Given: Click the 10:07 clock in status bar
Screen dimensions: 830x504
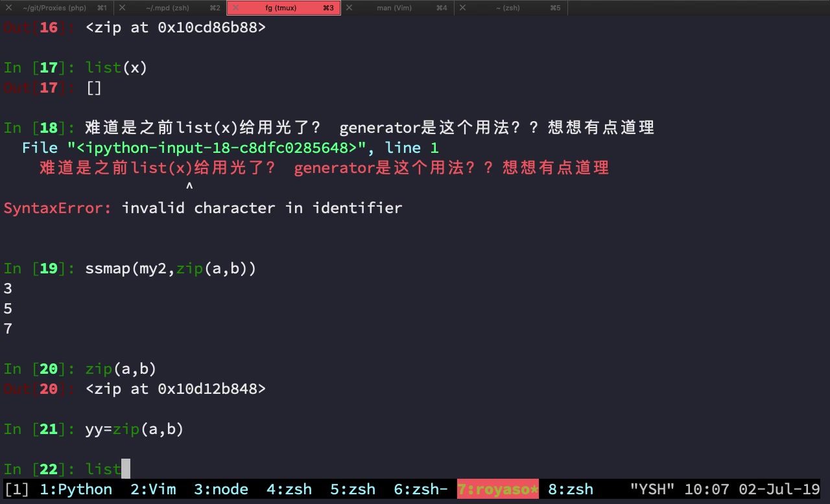Looking at the screenshot, I should click(707, 489).
